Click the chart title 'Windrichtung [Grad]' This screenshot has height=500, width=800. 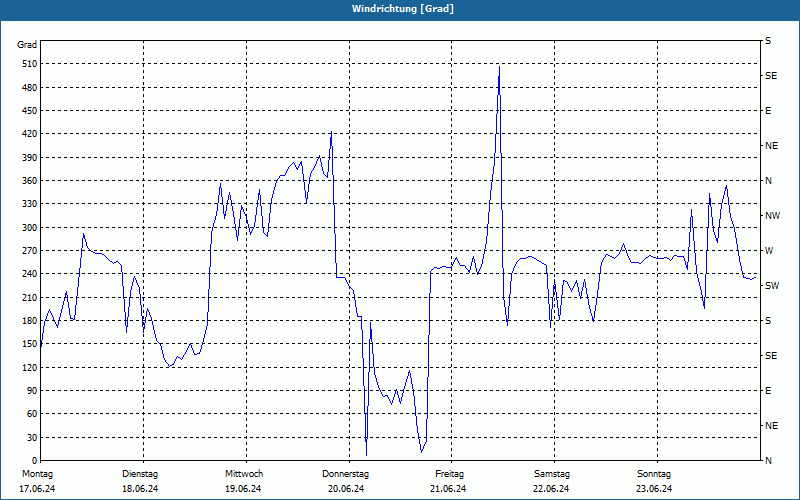pyautogui.click(x=403, y=9)
